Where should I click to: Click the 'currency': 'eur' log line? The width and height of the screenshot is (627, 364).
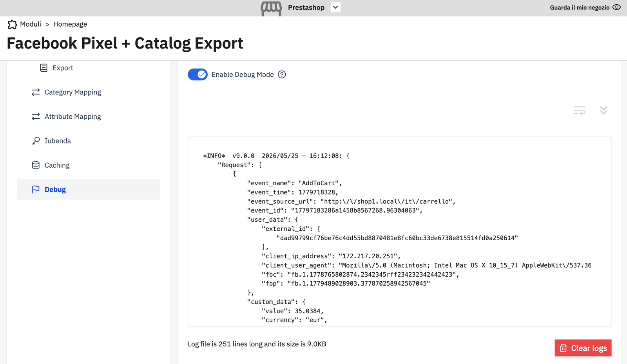(x=294, y=320)
